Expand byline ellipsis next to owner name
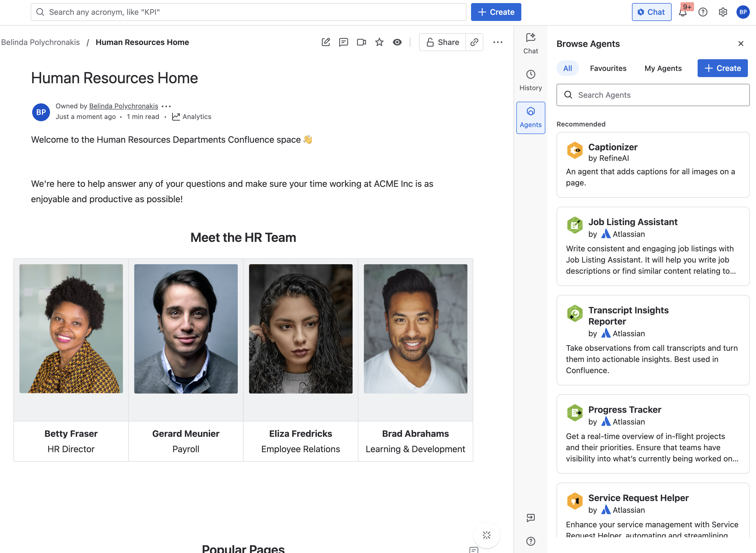 [167, 106]
